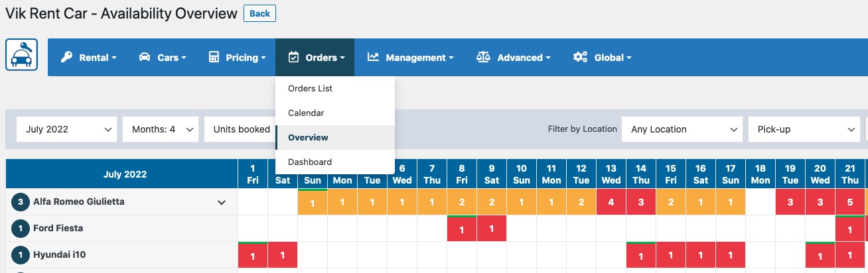Screen dimensions: 868x273
Task: Open the Units booked dropdown
Action: 240,129
